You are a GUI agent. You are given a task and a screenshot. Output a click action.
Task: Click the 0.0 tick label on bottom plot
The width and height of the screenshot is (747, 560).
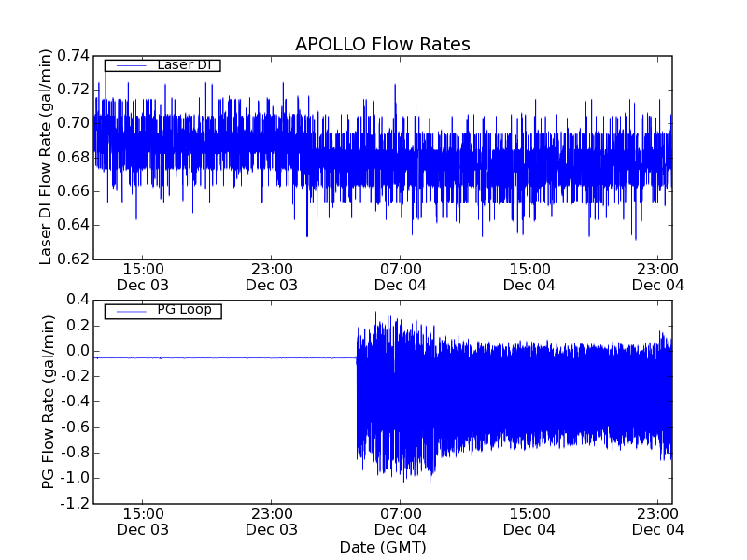pos(78,351)
